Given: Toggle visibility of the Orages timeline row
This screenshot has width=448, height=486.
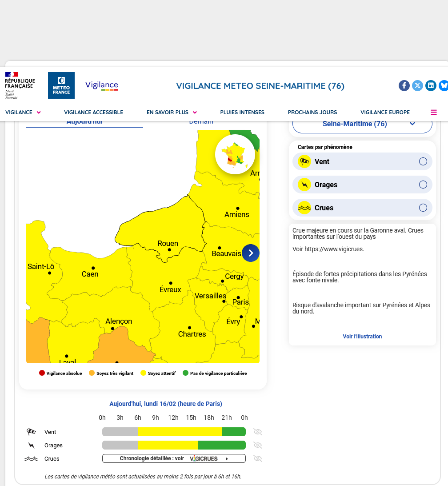Looking at the screenshot, I should point(258,445).
